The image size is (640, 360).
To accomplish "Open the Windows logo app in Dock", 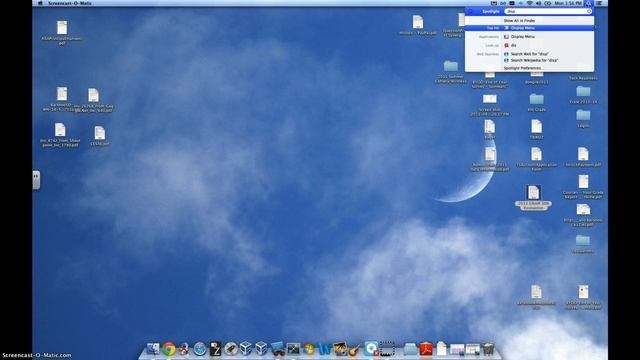I will (x=309, y=349).
